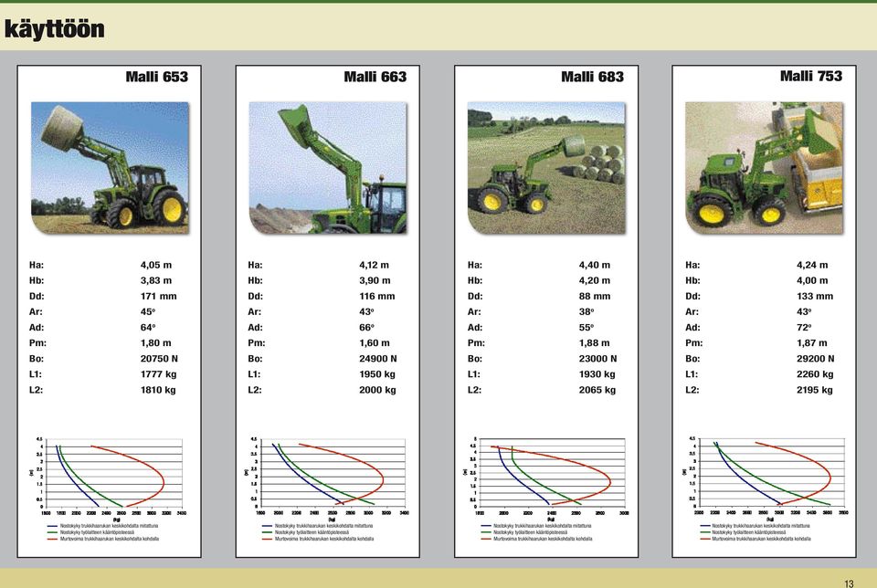Click value '4,24 m' in Malli 753
This screenshot has height=588, width=877.
(812, 265)
